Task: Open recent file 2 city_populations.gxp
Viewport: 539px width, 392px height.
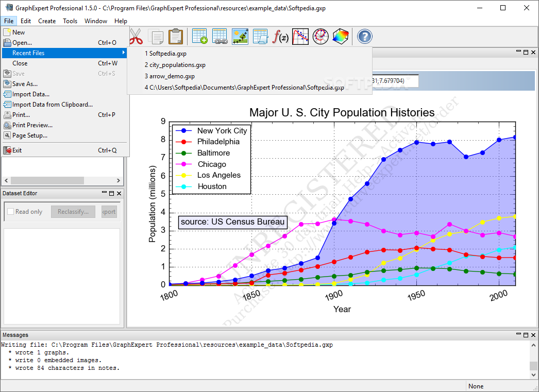Action: tap(249, 65)
